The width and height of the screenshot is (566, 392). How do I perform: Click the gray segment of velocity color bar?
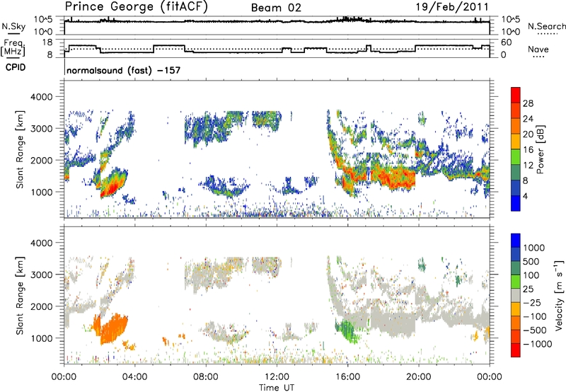[516, 296]
